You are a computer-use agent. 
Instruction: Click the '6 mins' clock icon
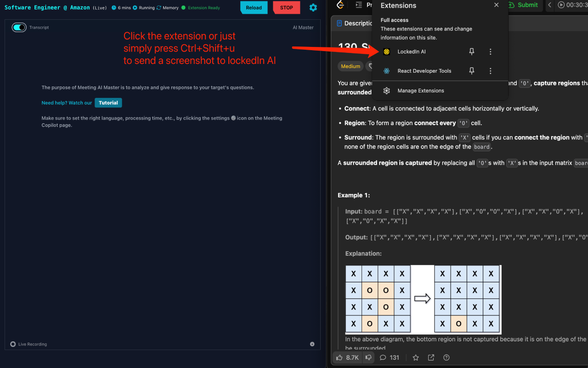tap(114, 8)
